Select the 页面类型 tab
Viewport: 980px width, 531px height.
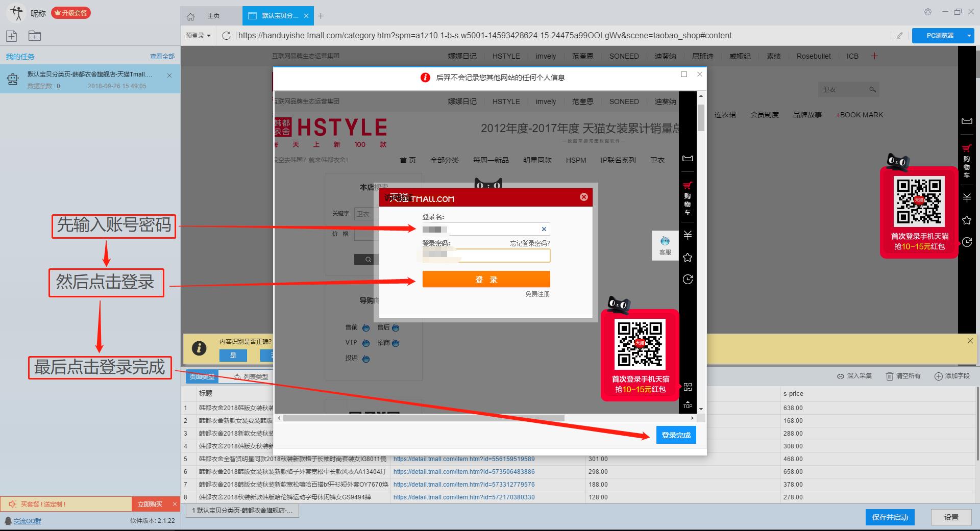click(202, 376)
